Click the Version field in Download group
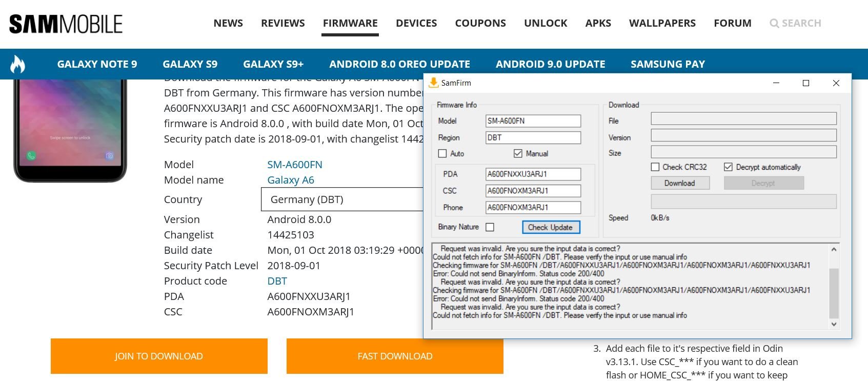868x381 pixels. click(x=744, y=135)
